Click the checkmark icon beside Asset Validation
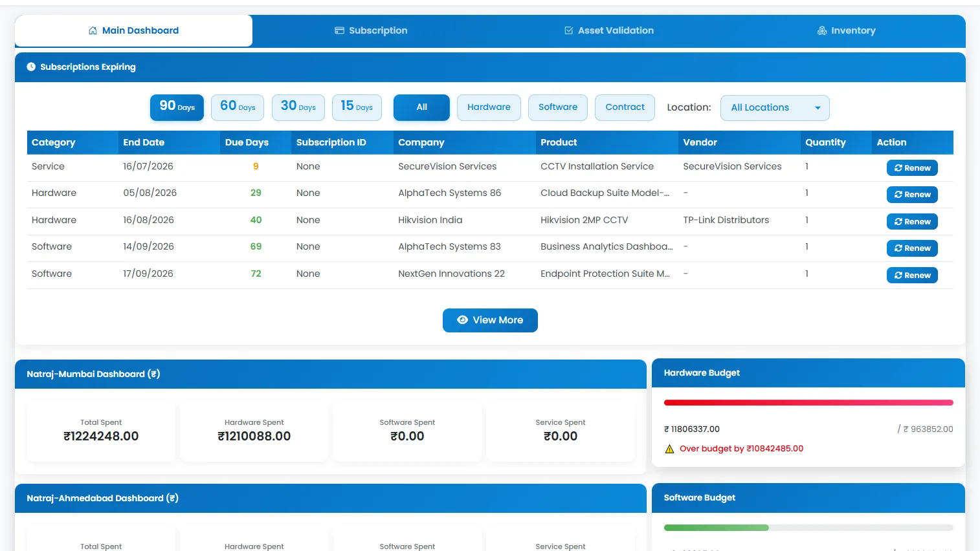 (568, 30)
